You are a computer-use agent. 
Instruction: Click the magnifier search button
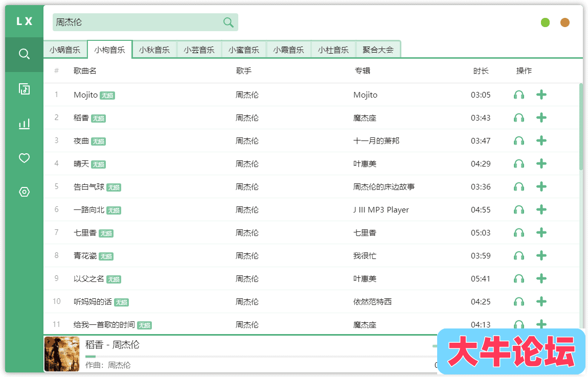coord(228,22)
